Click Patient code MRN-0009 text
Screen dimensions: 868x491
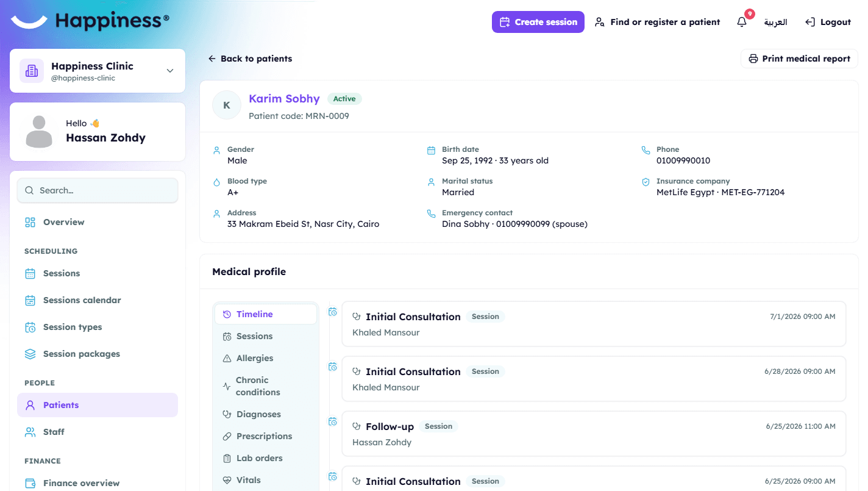tap(299, 116)
